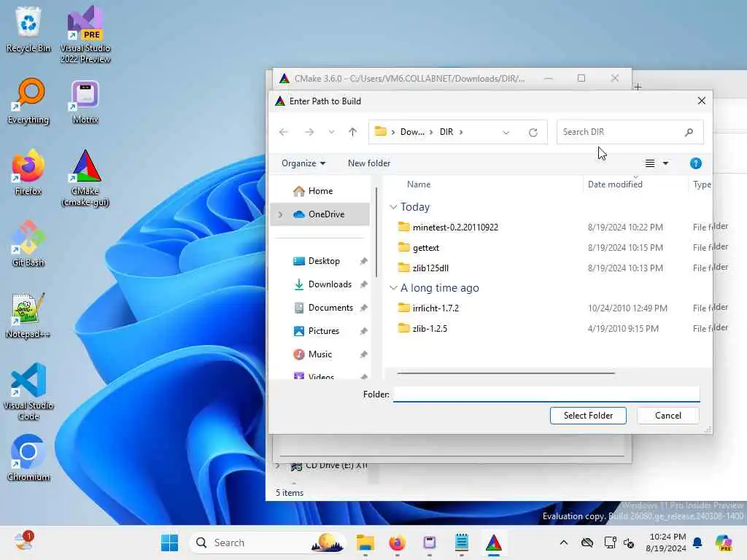
Task: Click the Type column header
Action: pyautogui.click(x=702, y=184)
